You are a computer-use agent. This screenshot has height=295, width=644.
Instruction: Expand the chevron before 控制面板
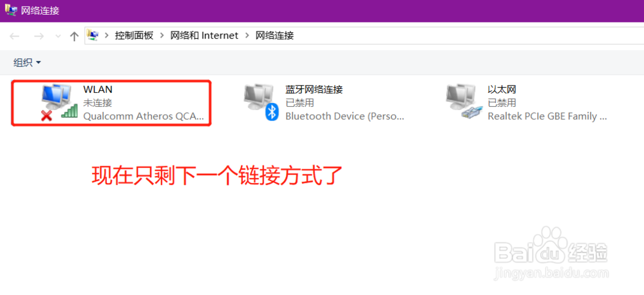click(107, 35)
